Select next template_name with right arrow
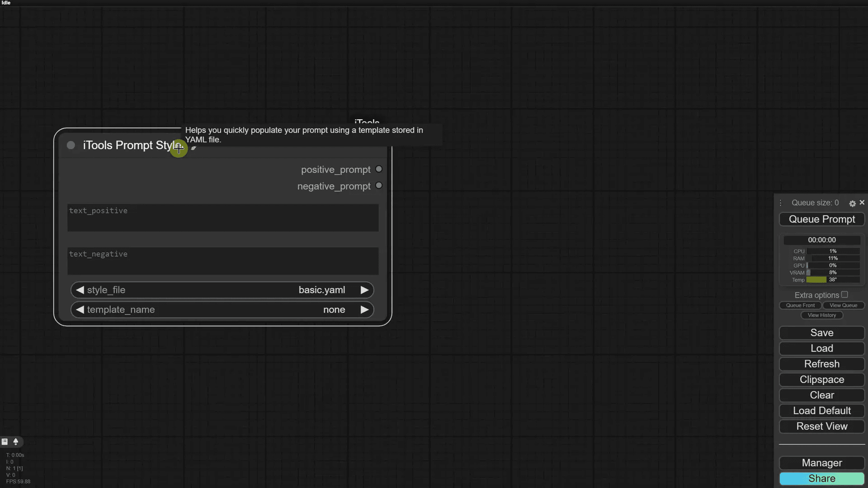Screen dimensions: 868x488 point(364,310)
